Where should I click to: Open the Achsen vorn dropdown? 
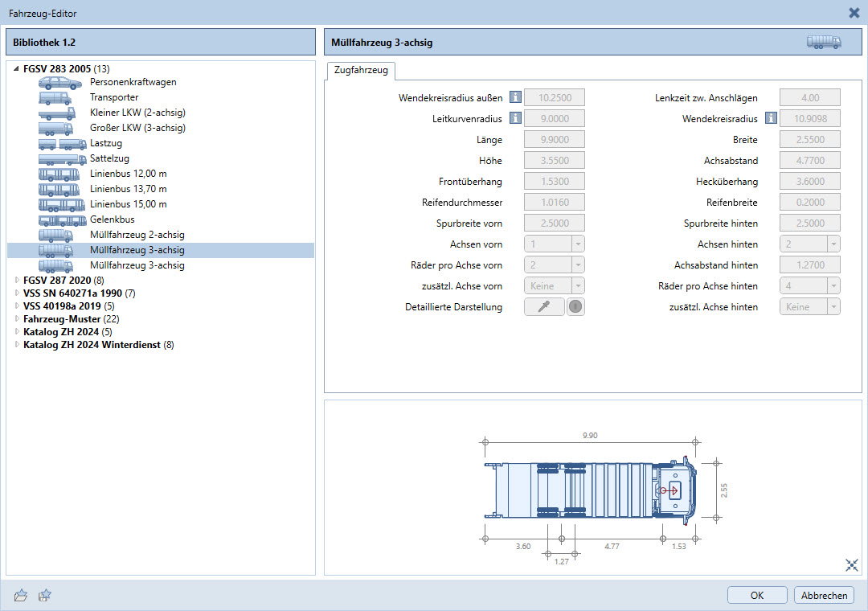pos(577,244)
